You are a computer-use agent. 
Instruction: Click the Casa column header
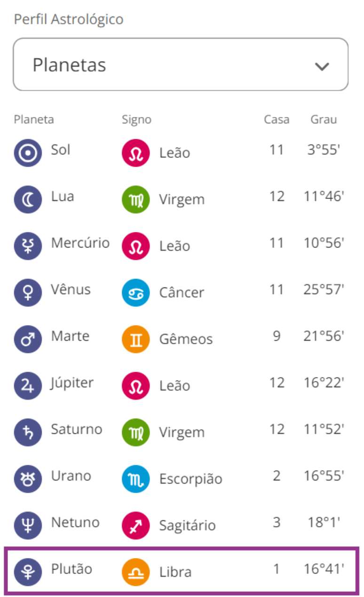pos(277,119)
